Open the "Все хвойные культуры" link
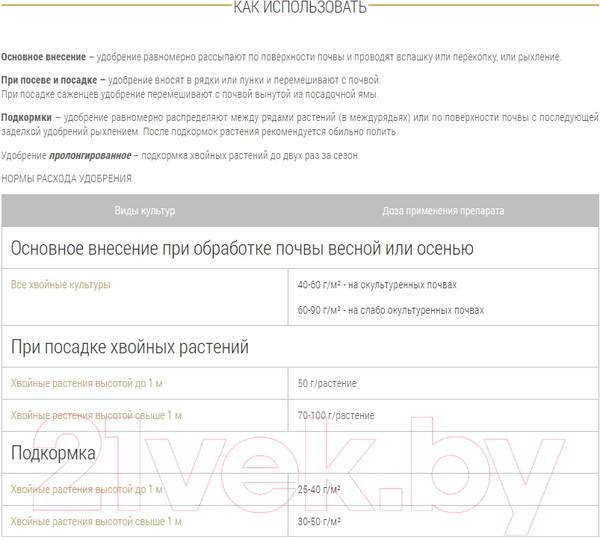This screenshot has height=537, width=600. pos(60,285)
